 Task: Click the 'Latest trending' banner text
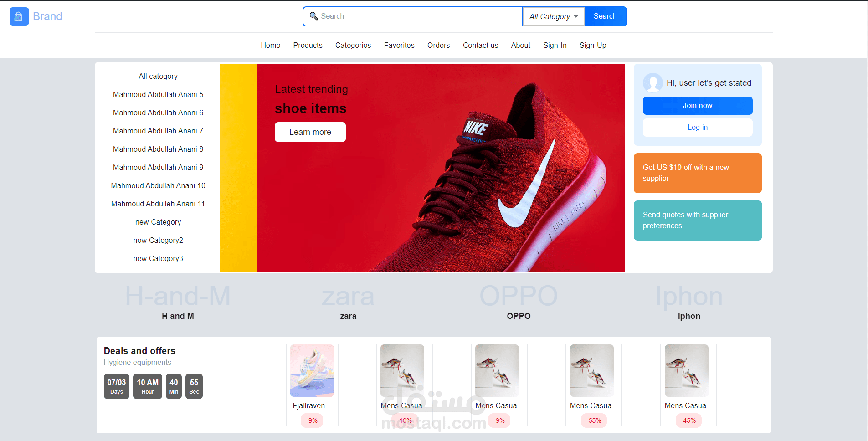click(x=312, y=89)
